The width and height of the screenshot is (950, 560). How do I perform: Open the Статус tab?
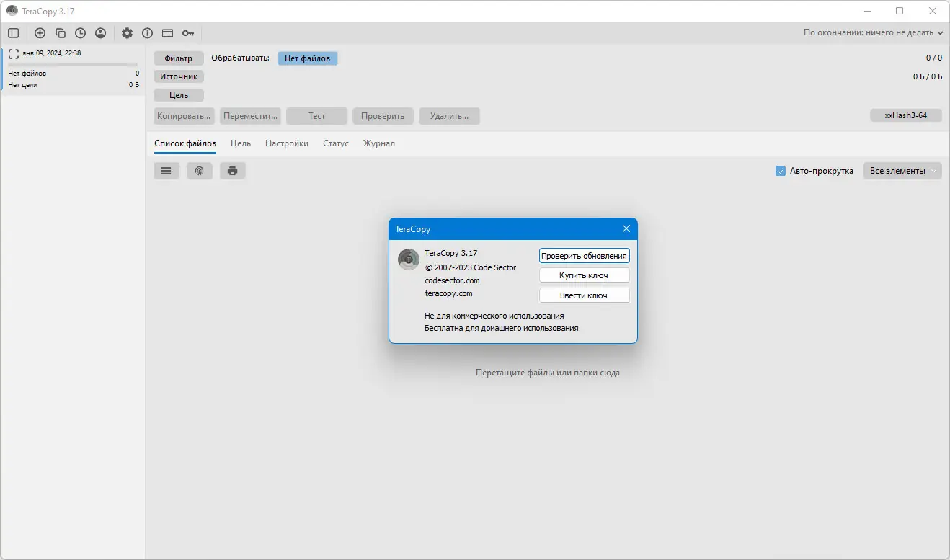(336, 143)
